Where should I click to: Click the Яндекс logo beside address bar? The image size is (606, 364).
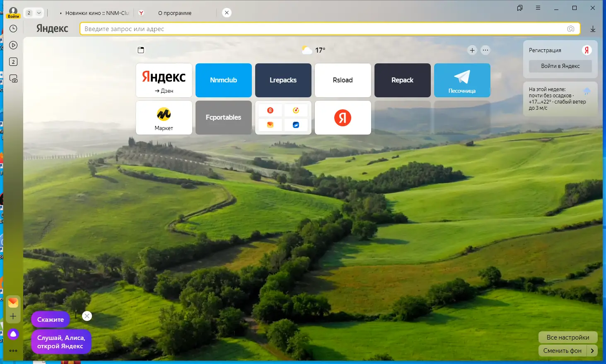pos(52,29)
